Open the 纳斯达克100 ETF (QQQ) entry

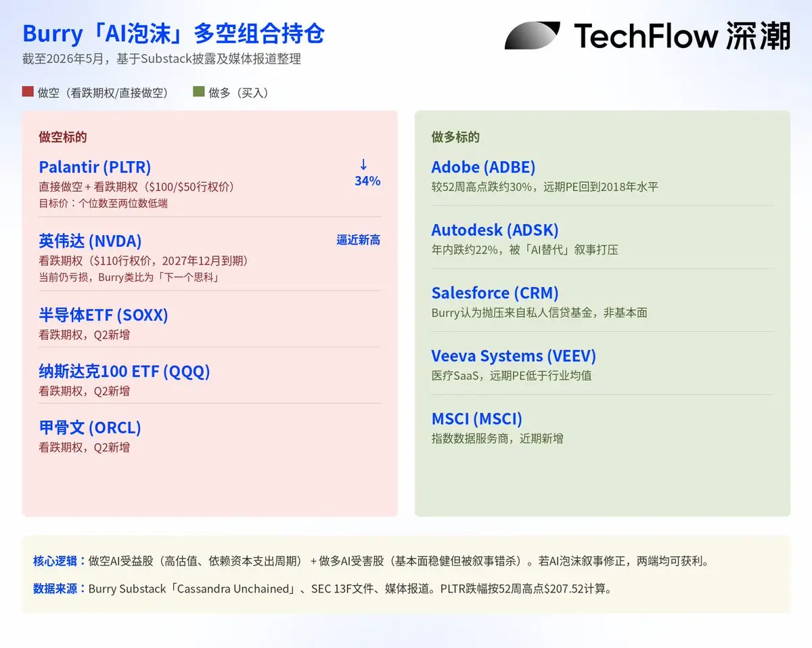(x=125, y=371)
